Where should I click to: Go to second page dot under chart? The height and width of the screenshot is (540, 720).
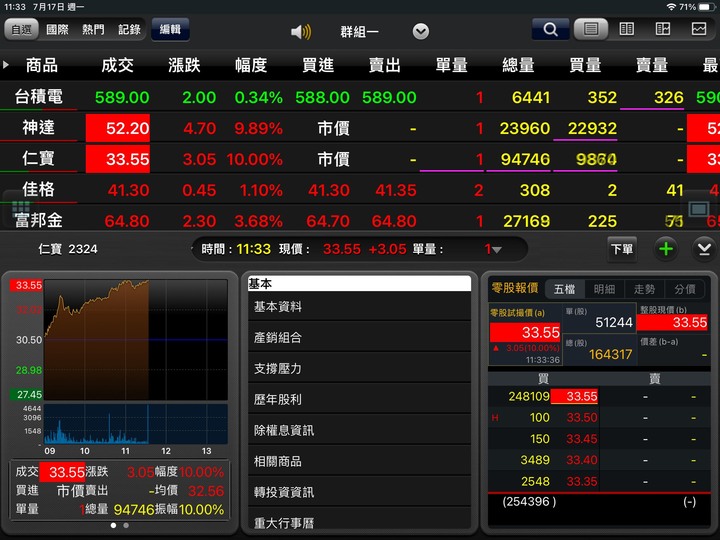click(x=126, y=525)
